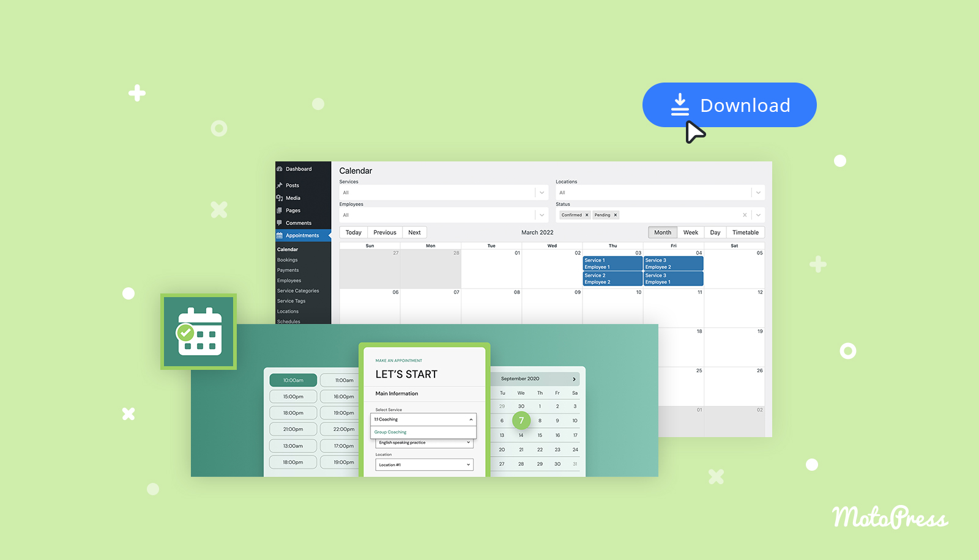Viewport: 979px width, 560px height.
Task: Click the Pages book icon
Action: click(281, 210)
